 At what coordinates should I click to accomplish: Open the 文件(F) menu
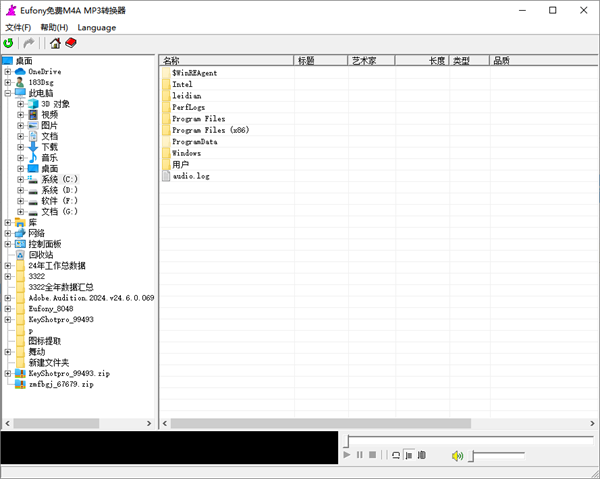coord(18,27)
